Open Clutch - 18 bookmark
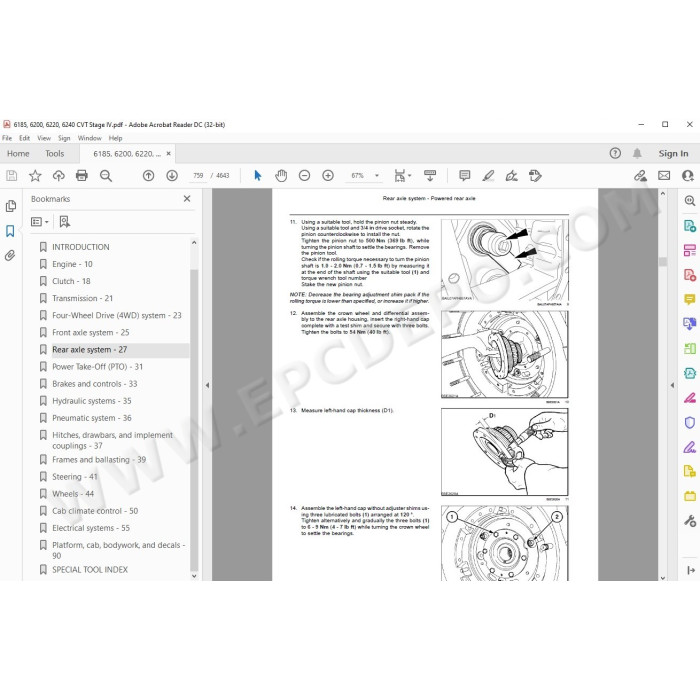The image size is (700, 700). (x=71, y=281)
